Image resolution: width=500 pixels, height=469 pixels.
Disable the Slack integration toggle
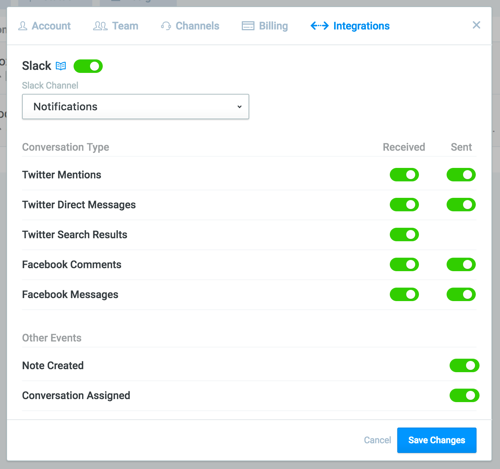click(x=88, y=66)
